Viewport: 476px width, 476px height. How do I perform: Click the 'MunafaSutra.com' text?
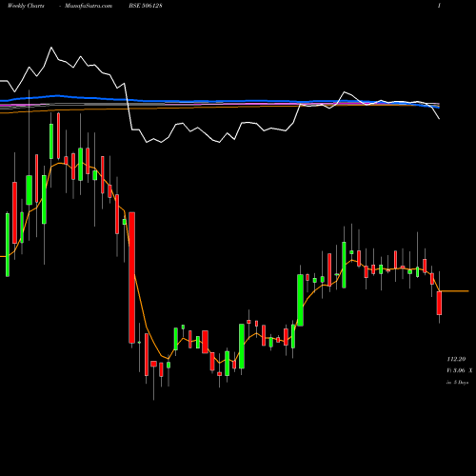click(89, 6)
